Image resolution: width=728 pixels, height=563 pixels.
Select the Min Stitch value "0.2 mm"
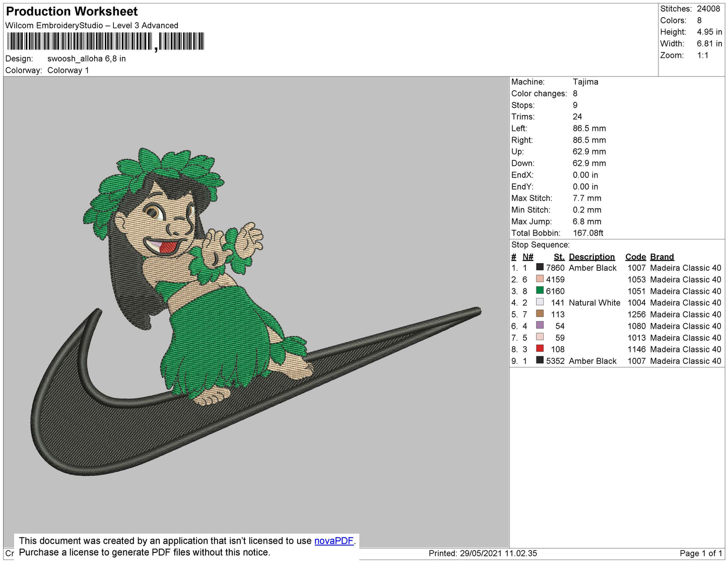pos(587,210)
